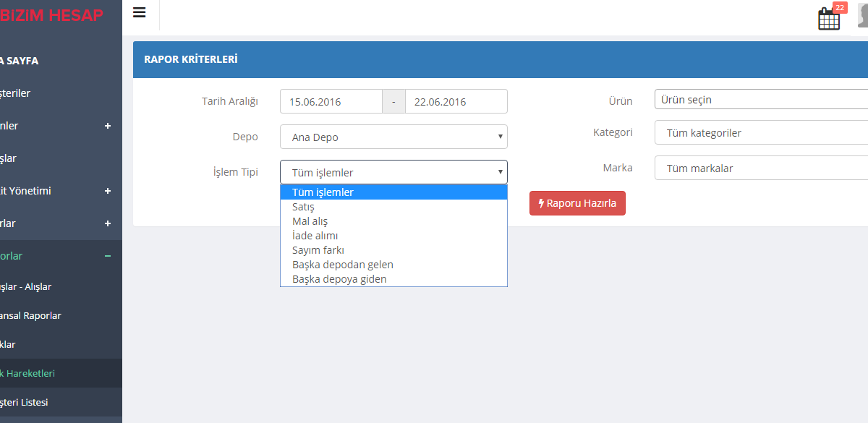The height and width of the screenshot is (423, 868).
Task: Open the Ürün seçin selector
Action: click(x=759, y=99)
